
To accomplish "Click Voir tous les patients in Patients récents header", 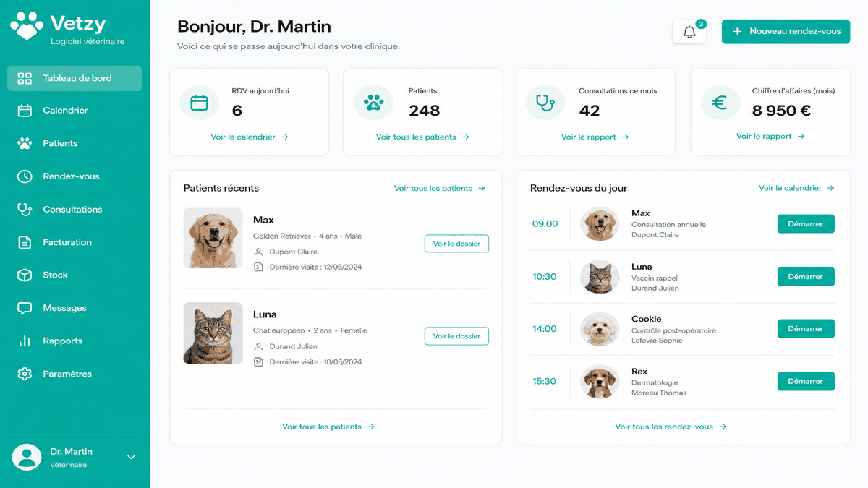I will 440,188.
